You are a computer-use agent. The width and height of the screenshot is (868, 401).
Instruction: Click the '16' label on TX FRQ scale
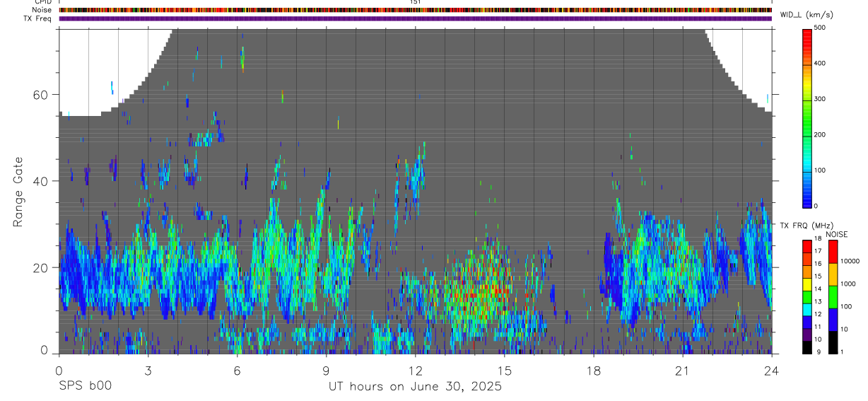819,264
